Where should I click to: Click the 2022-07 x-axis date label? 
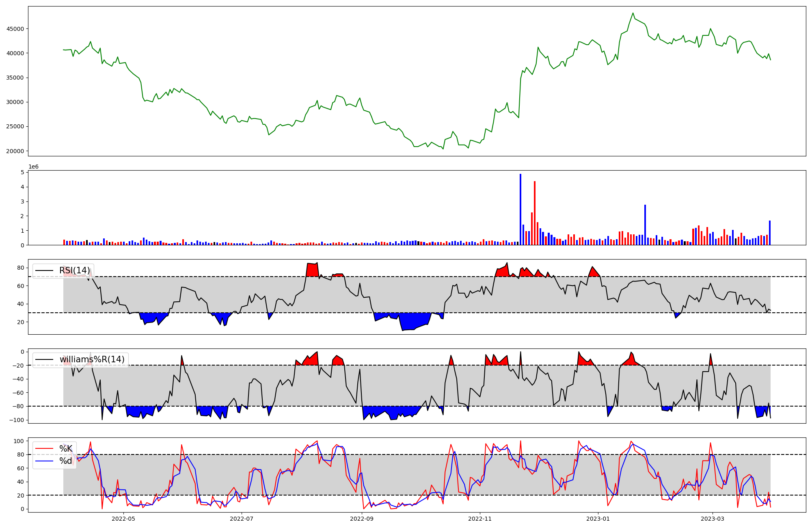click(x=242, y=518)
